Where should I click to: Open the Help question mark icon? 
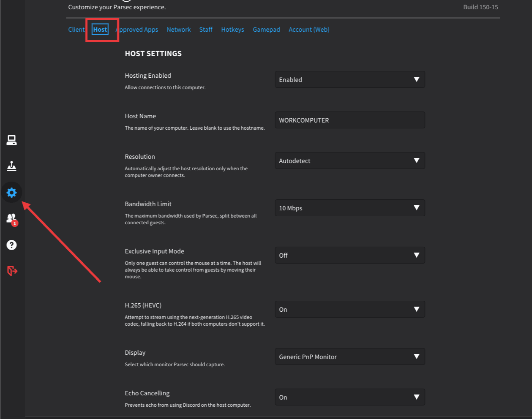point(11,245)
